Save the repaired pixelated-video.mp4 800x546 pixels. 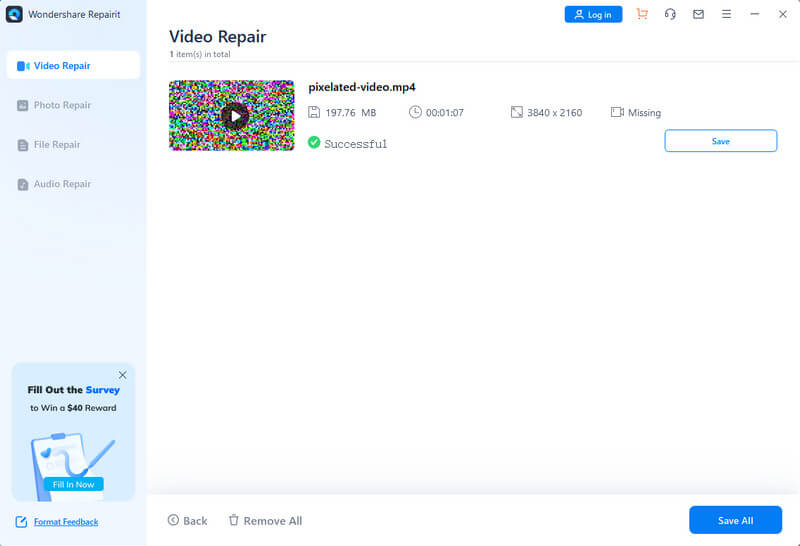click(720, 141)
